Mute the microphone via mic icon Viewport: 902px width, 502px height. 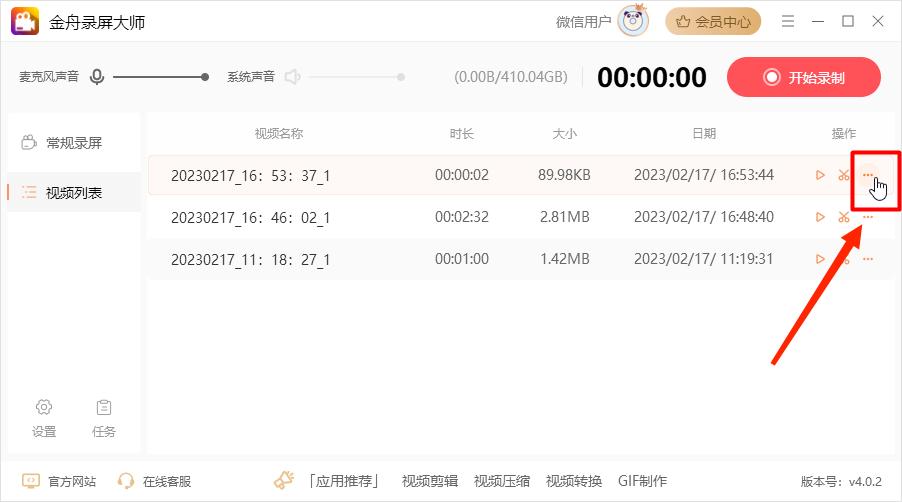tap(97, 76)
